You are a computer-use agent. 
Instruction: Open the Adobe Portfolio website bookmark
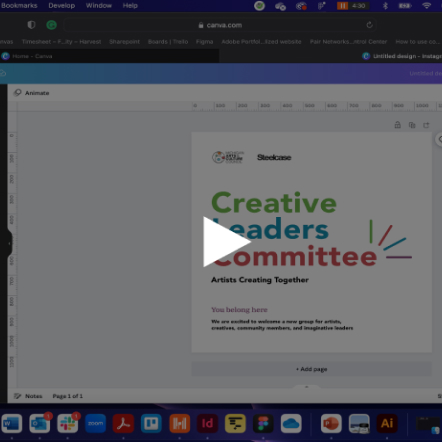(261, 42)
